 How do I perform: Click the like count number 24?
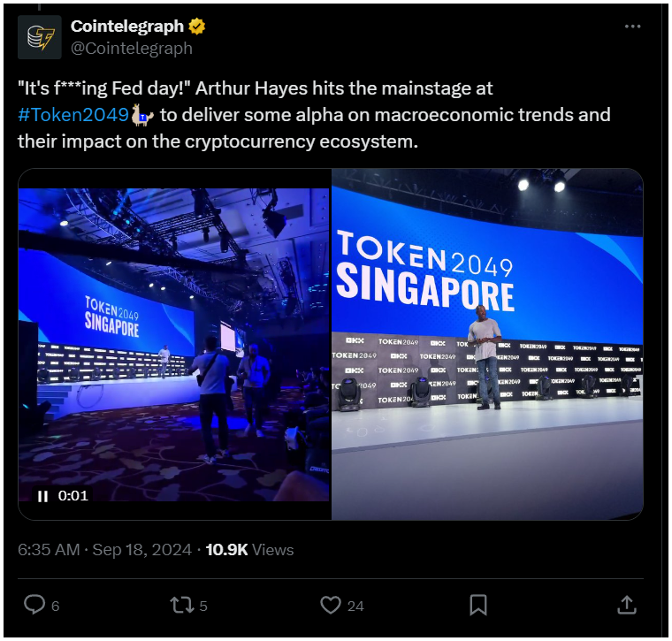(355, 607)
